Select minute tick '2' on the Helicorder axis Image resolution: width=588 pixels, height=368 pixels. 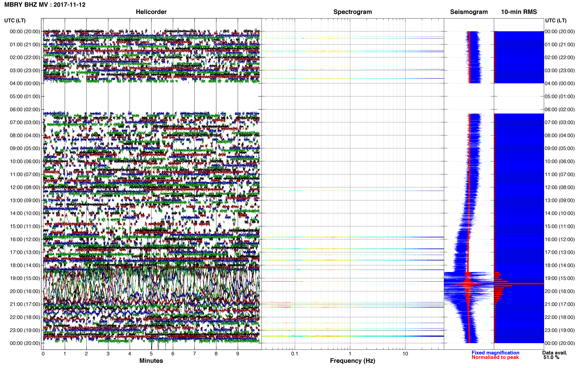[86, 354]
